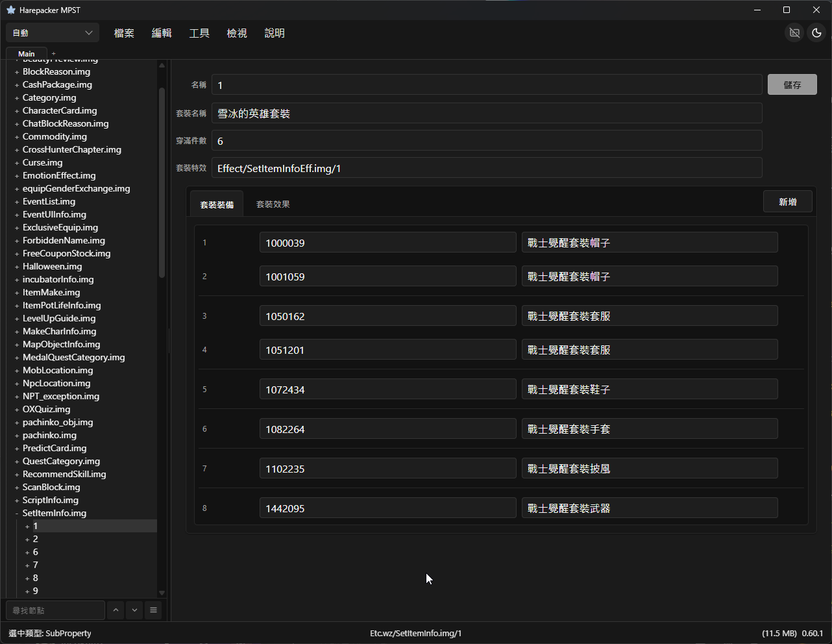Screen dimensions: 832x644
Task: Select QuestCategory.img in tree
Action: click(62, 461)
